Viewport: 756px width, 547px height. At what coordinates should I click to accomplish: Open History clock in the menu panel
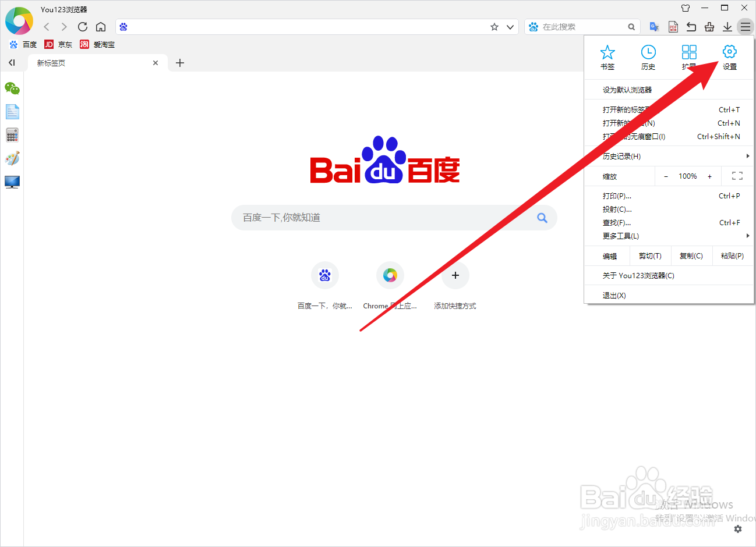648,58
